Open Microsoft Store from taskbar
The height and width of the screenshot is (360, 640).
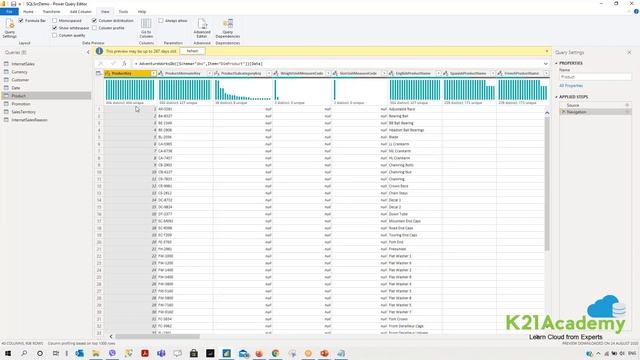point(194,353)
